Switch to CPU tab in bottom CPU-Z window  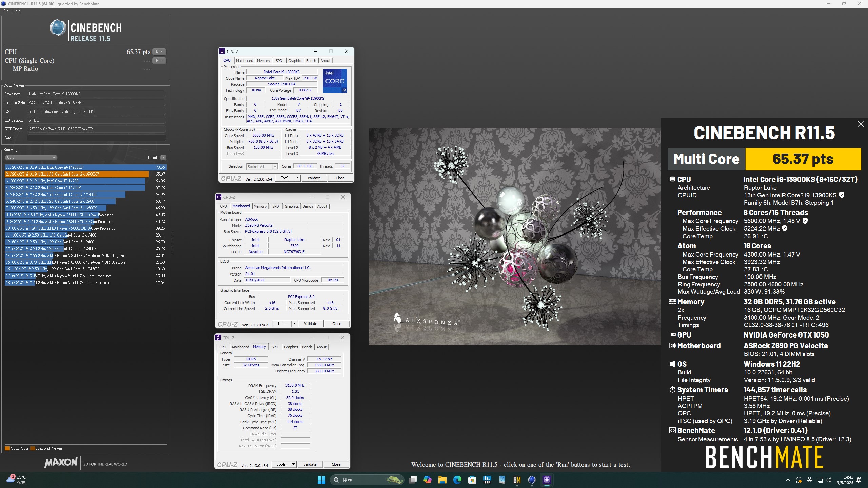[x=223, y=347]
